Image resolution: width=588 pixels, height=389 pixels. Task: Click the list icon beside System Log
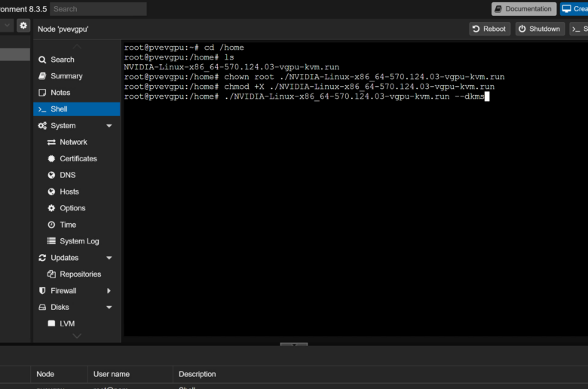[x=51, y=240]
